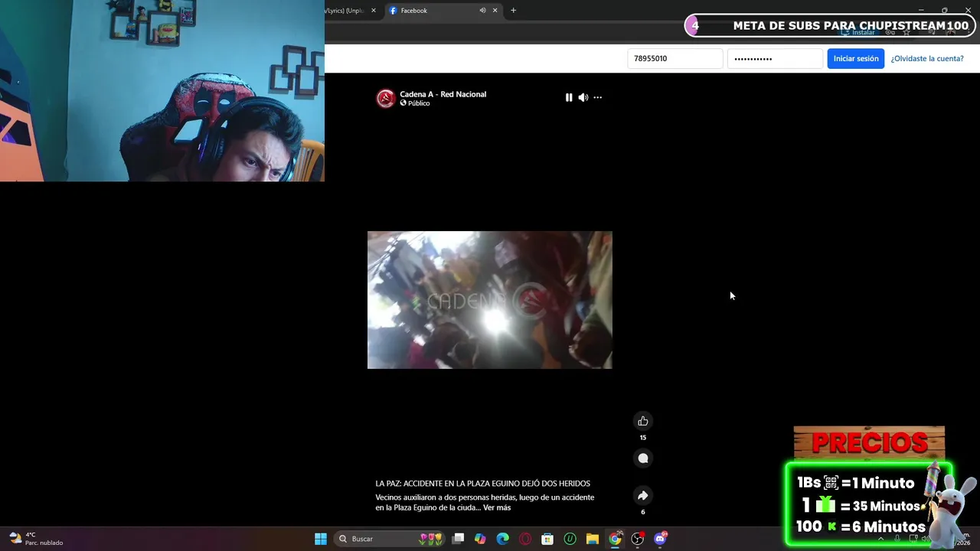Open OBS Studio from taskbar
The width and height of the screenshot is (980, 551).
point(638,539)
